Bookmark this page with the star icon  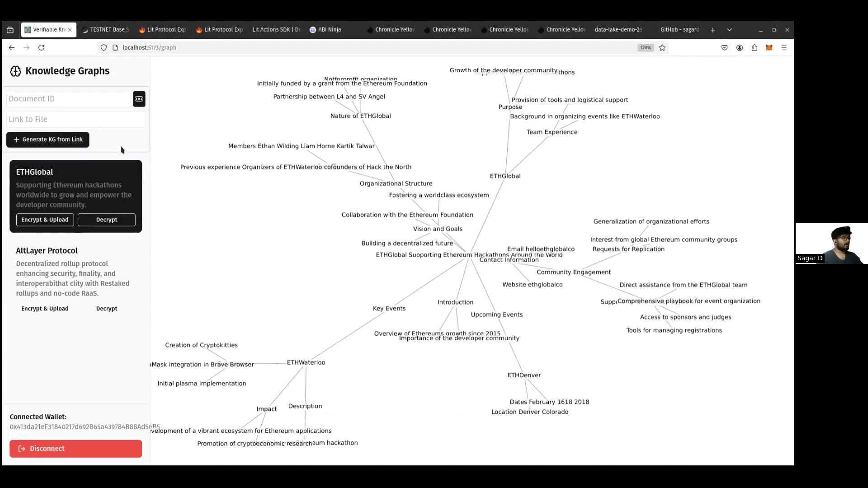coord(662,47)
